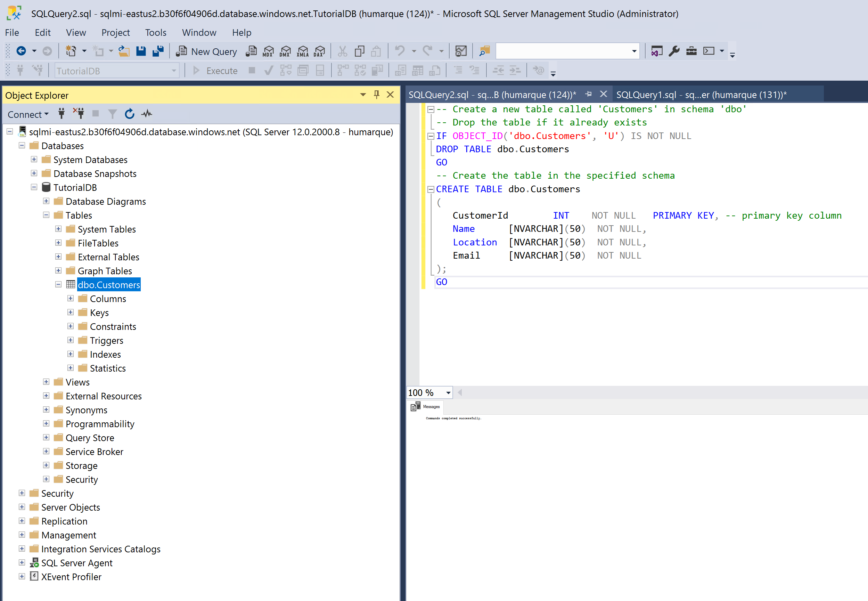This screenshot has width=868, height=601.
Task: Select the Programmability folder
Action: click(100, 424)
